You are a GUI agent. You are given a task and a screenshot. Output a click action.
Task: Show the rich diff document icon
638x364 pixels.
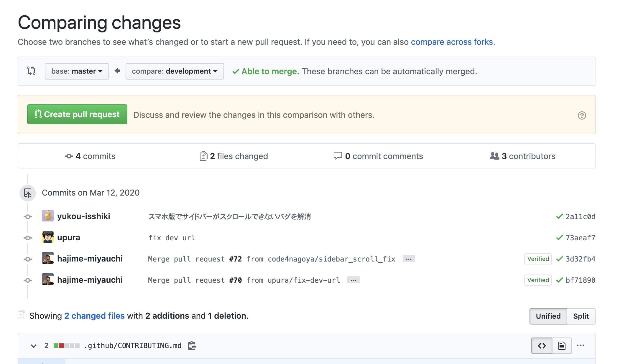coord(562,345)
